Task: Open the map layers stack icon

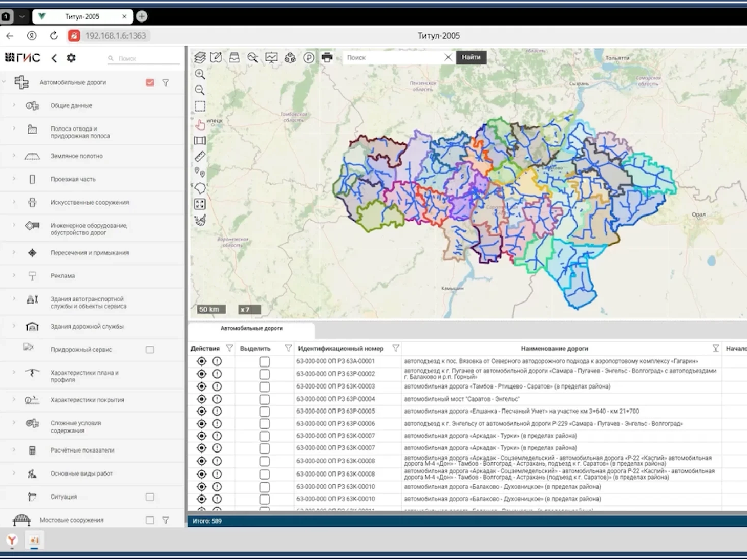Action: pos(200,57)
